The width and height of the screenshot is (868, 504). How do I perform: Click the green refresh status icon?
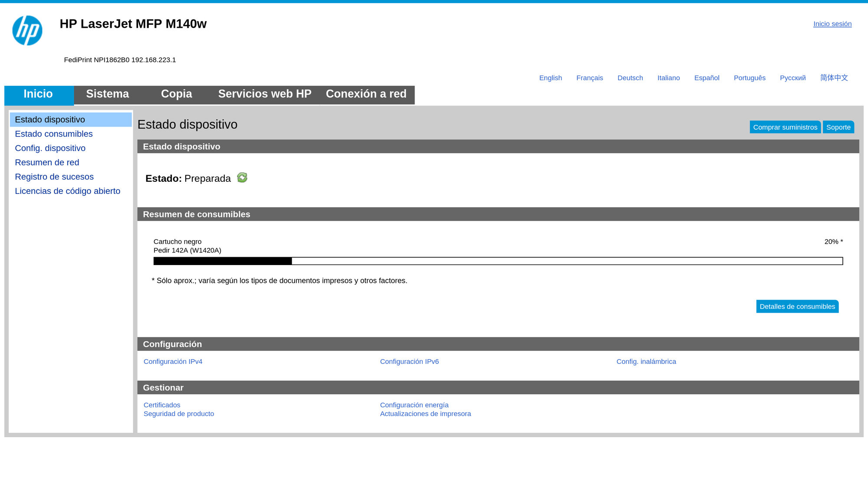pos(242,177)
